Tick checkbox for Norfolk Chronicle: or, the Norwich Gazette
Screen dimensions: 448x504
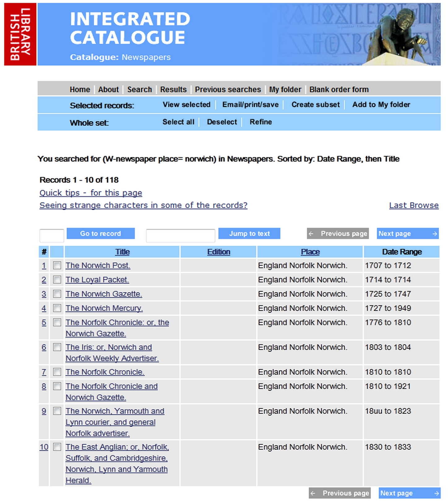click(x=57, y=322)
